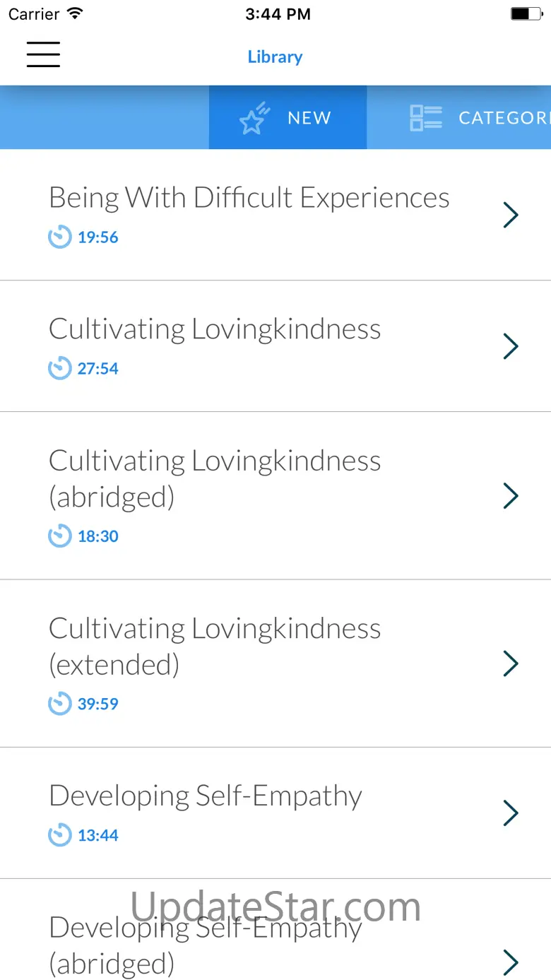Tap the clock icon showing 13:44
This screenshot has width=551, height=980.
coord(60,835)
